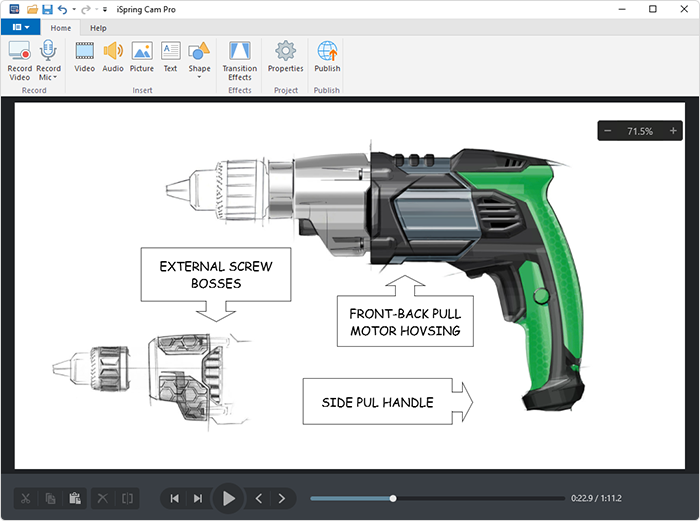Close the iSpring Cam Pro window
700x521 pixels.
[684, 9]
